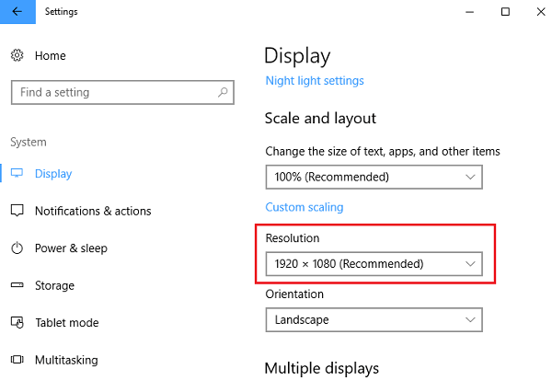Open the text size scaling dropdown
Viewport: 552px width, 392px height.
pyautogui.click(x=374, y=177)
